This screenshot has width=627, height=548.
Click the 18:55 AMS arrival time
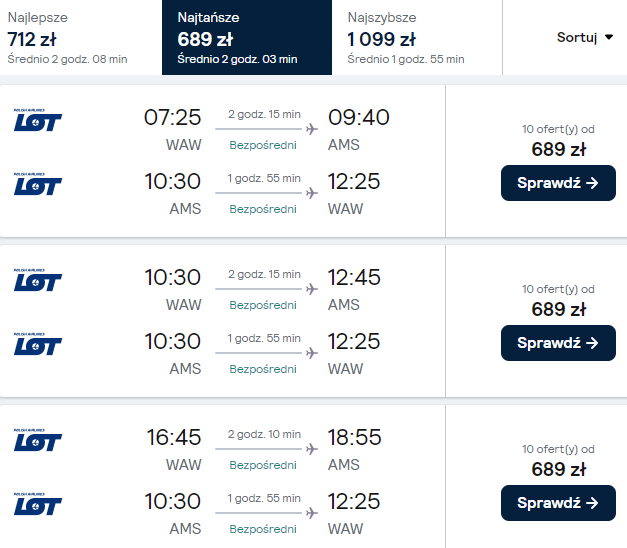pos(358,438)
